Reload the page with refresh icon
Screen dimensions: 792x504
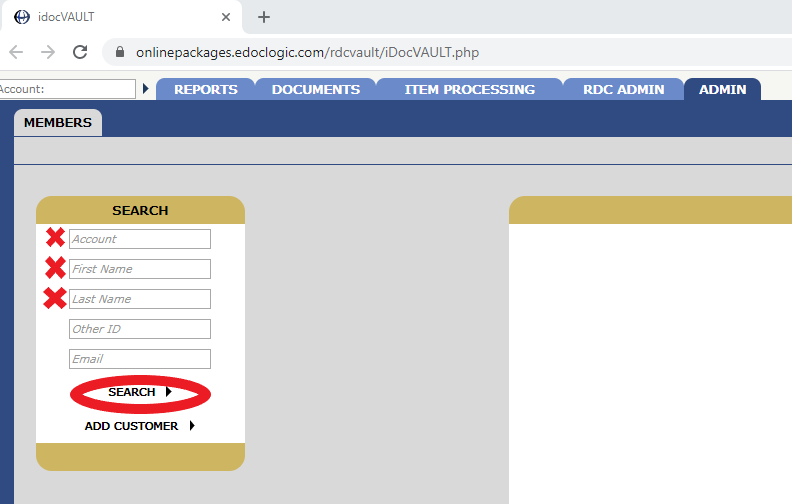point(80,52)
